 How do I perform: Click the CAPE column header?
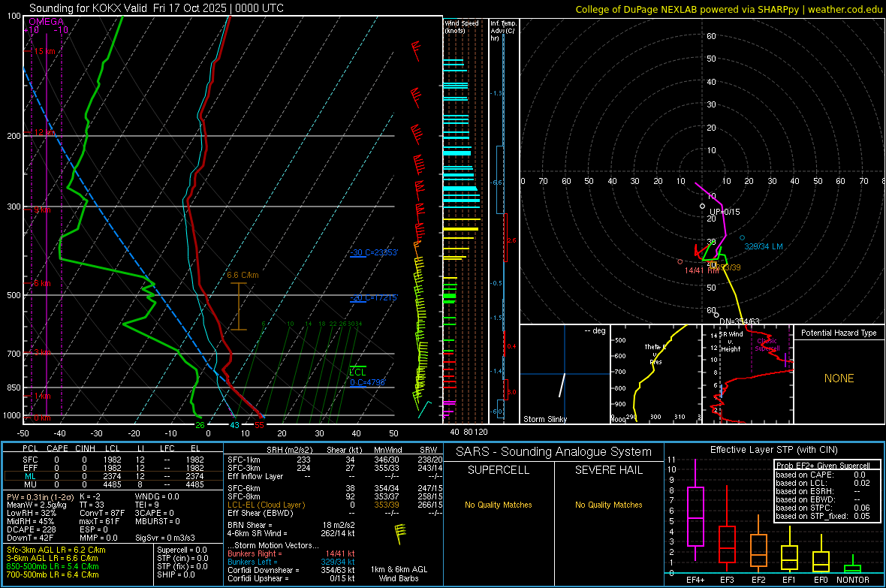pyautogui.click(x=57, y=448)
